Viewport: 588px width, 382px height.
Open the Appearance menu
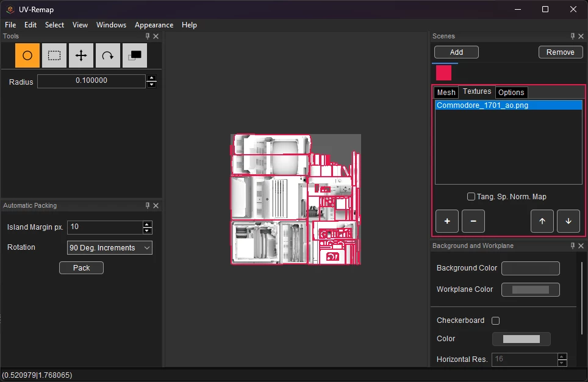click(154, 25)
